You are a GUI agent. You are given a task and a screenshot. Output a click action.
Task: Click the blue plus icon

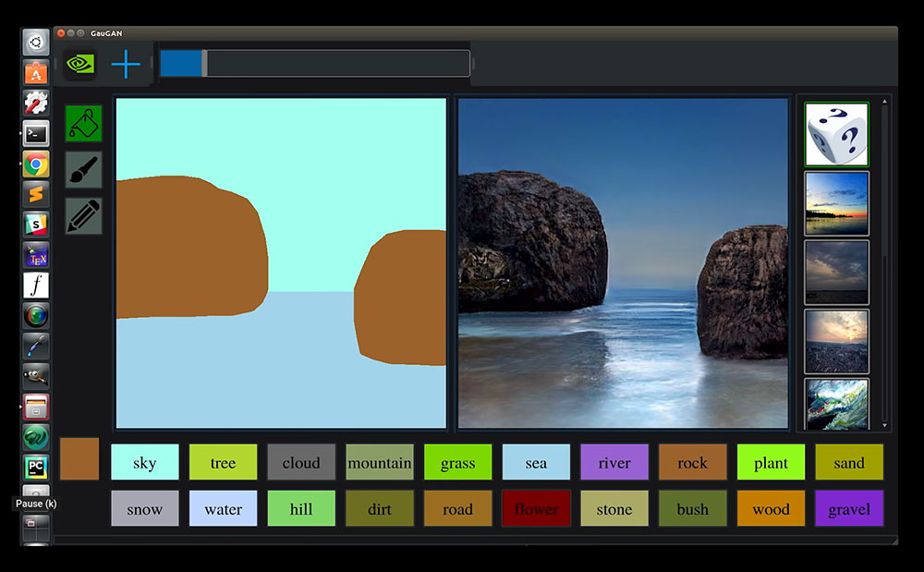pos(126,65)
